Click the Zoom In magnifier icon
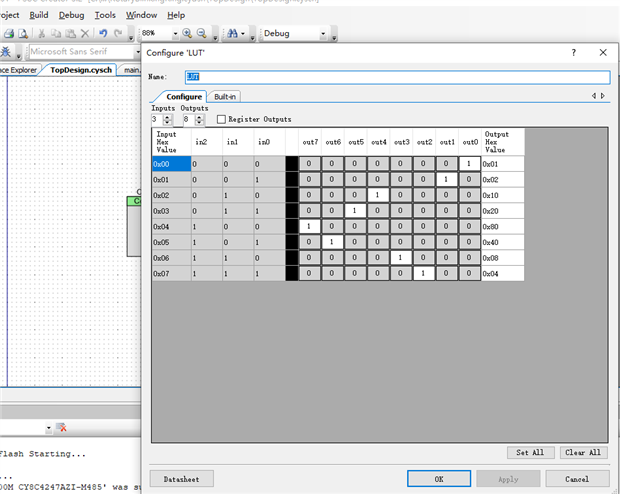Image resolution: width=620 pixels, height=494 pixels. (x=187, y=33)
